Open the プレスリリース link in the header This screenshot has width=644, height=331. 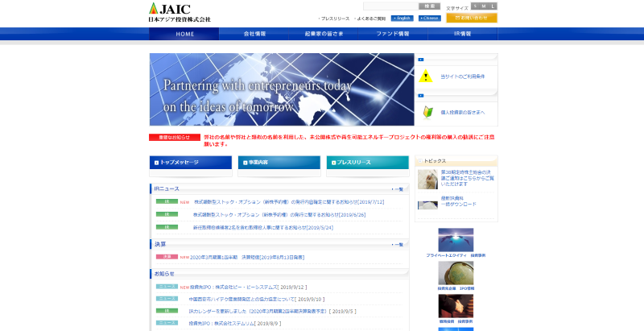tap(334, 19)
